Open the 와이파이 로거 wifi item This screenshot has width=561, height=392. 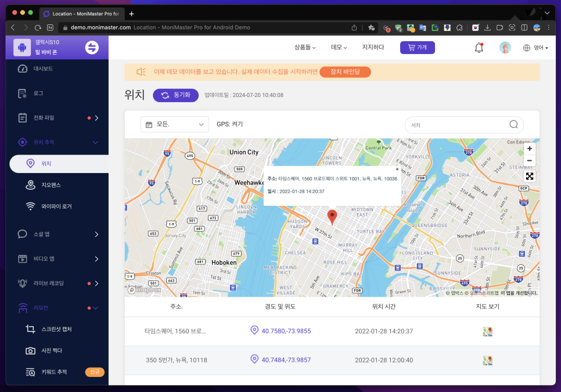coord(57,206)
